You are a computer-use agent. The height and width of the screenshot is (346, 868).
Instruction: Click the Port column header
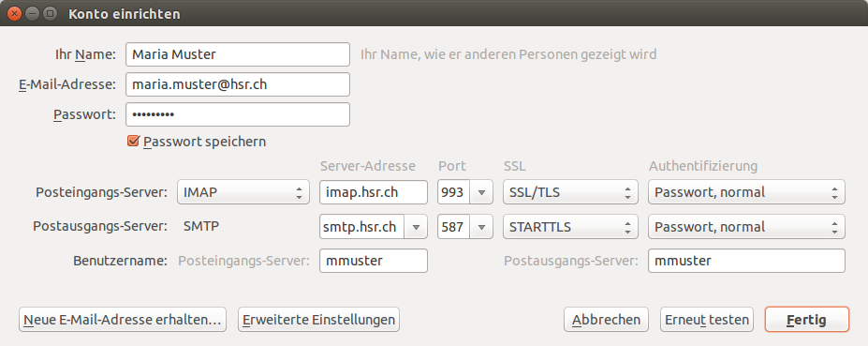pos(452,166)
